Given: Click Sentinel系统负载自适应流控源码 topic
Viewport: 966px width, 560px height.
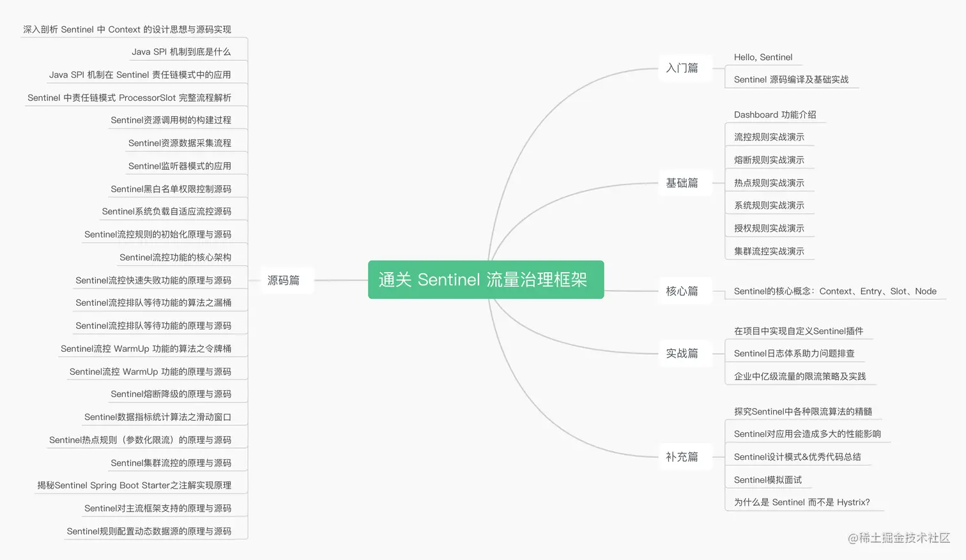Looking at the screenshot, I should coord(167,211).
